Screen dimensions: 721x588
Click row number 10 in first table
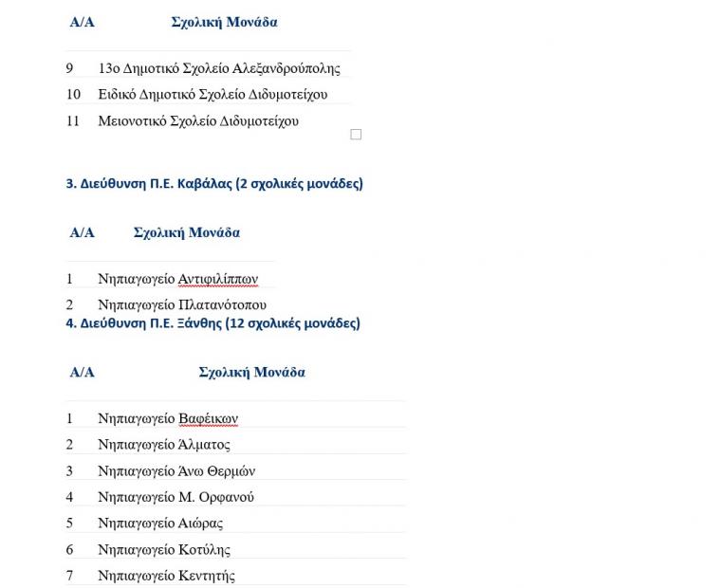(x=73, y=94)
